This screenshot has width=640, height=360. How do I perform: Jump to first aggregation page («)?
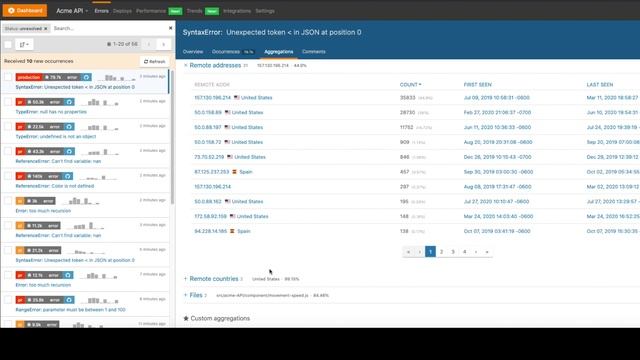tap(408, 252)
